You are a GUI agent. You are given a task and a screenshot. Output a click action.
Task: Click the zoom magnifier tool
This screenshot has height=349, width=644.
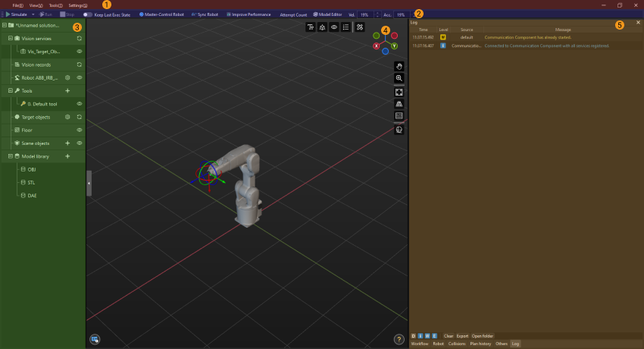click(399, 78)
